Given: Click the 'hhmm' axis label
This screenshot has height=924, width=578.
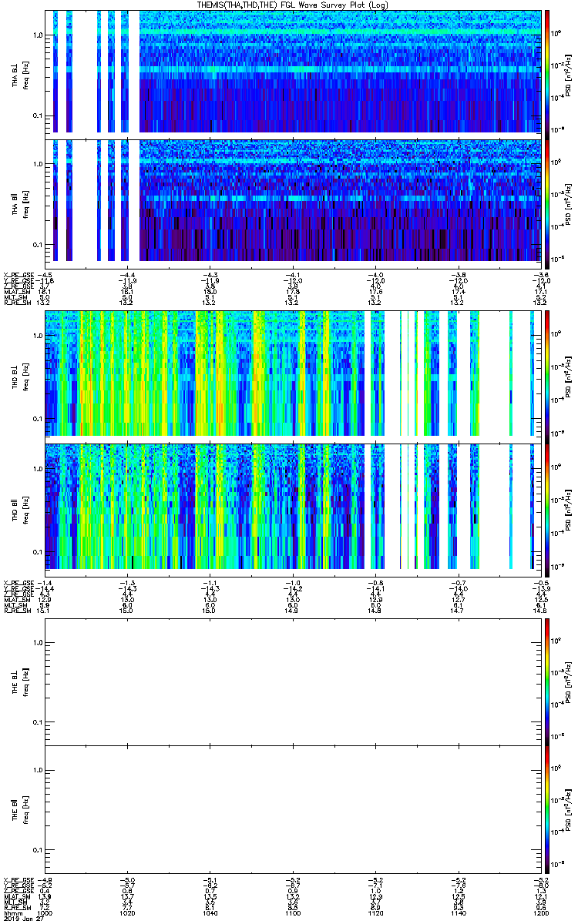Looking at the screenshot, I should click(x=12, y=913).
